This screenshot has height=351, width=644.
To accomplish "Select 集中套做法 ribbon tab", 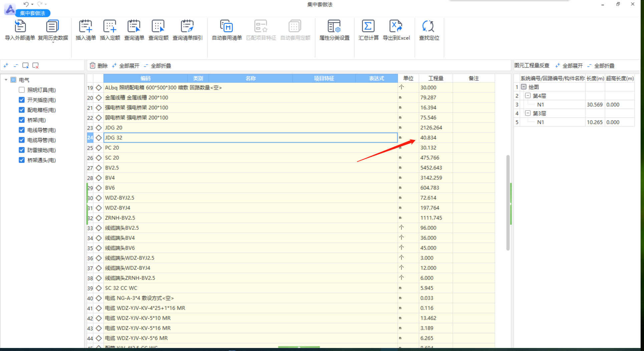I will click(33, 13).
